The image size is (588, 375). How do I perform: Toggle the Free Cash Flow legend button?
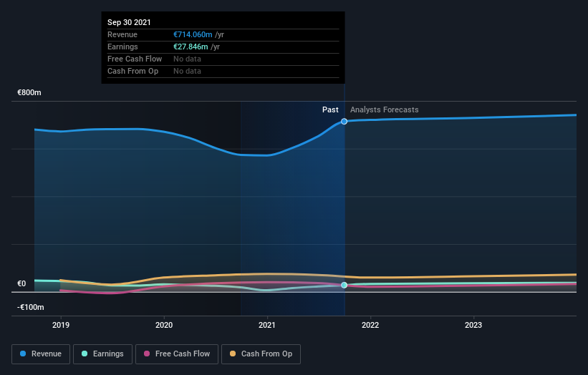coord(177,354)
